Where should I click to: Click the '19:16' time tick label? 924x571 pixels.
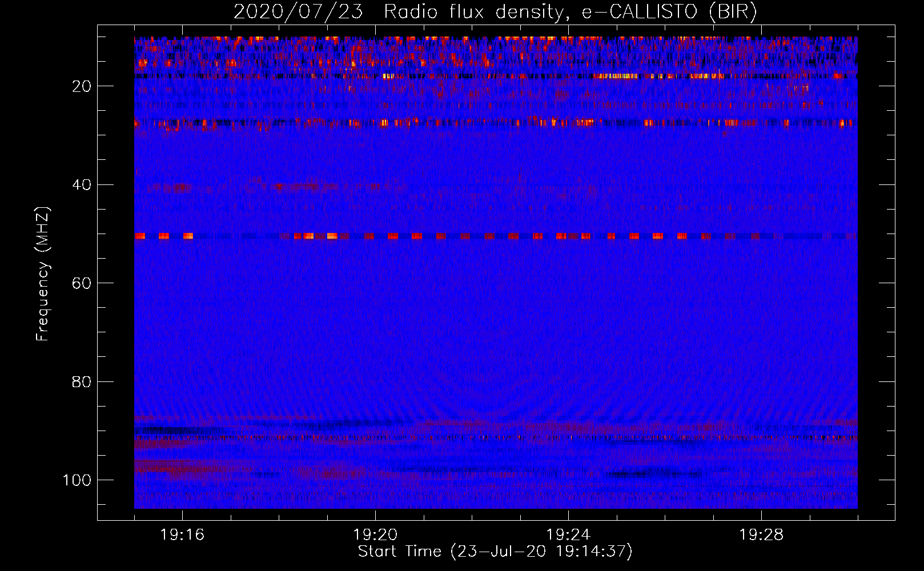[x=182, y=535]
